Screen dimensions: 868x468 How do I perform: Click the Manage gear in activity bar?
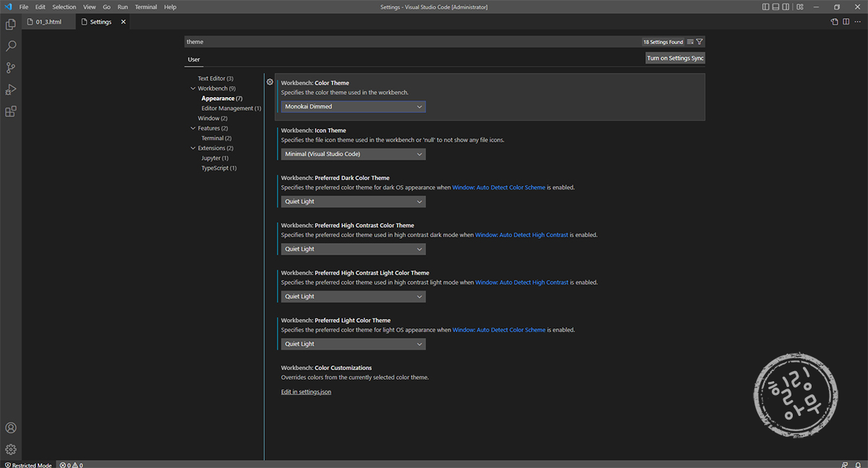click(x=11, y=449)
